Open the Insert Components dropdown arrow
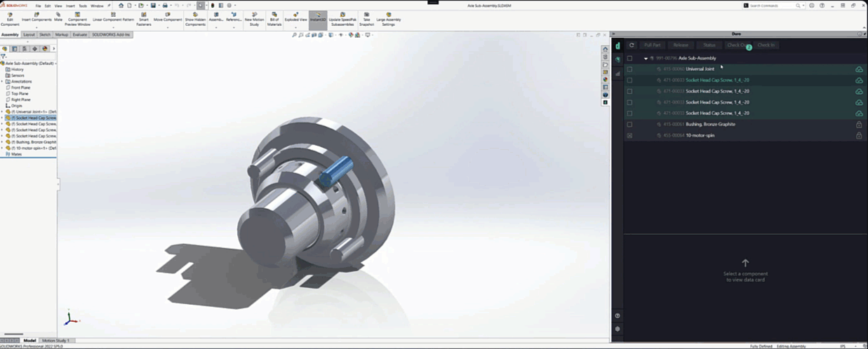The height and width of the screenshot is (349, 868). [x=36, y=28]
